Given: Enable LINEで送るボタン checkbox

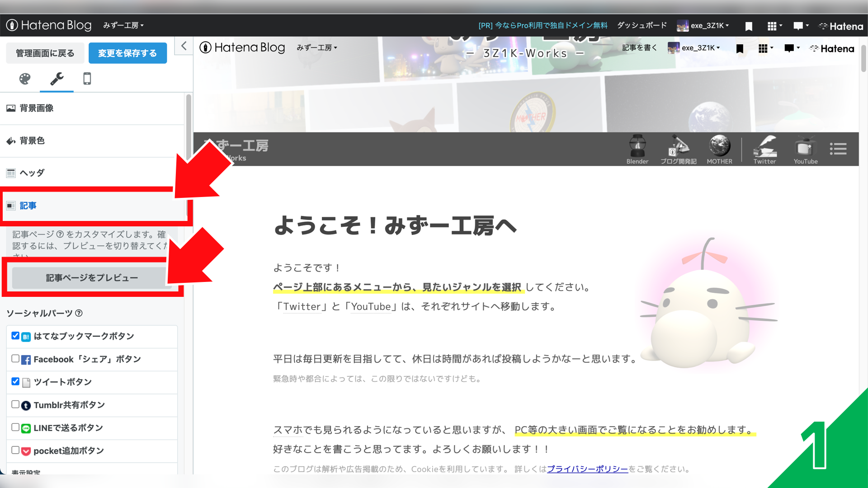Looking at the screenshot, I should 15,427.
